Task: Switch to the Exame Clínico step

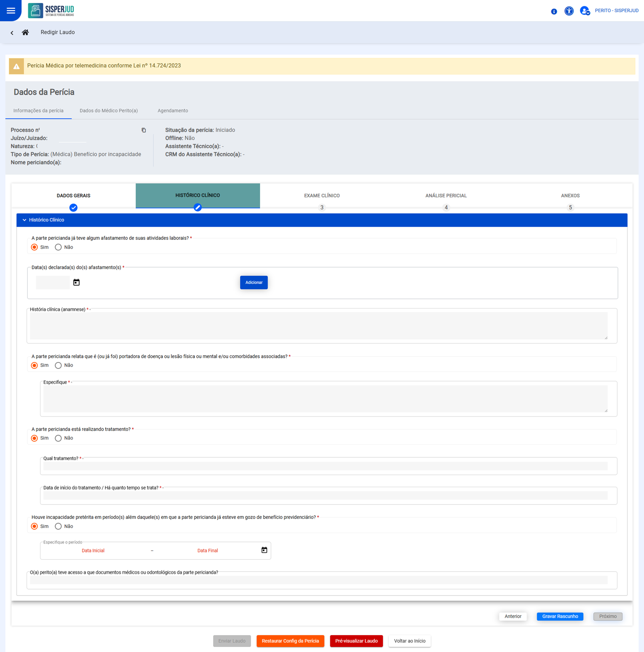Action: point(322,196)
